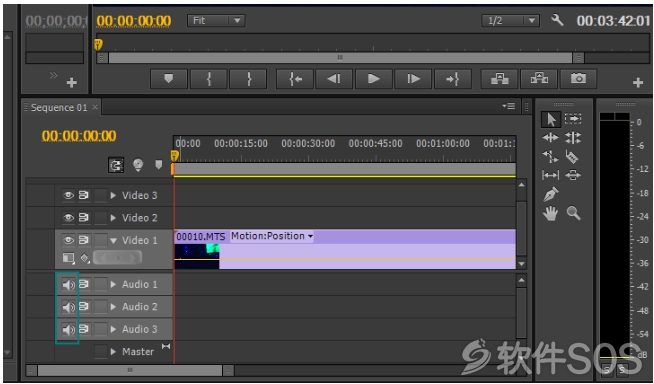Go to Out point button
The image size is (654, 384).
click(453, 79)
